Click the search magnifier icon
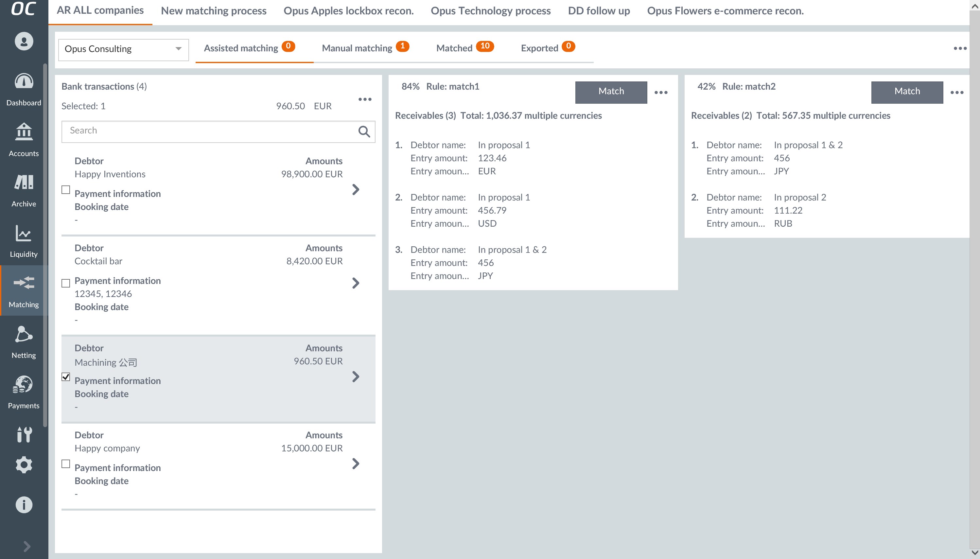The image size is (980, 559). tap(364, 132)
